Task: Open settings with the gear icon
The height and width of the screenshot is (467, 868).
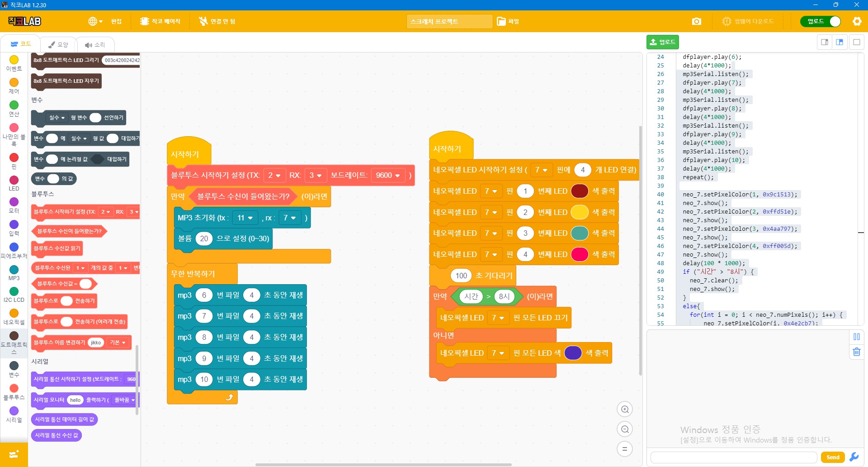Action: (857, 21)
